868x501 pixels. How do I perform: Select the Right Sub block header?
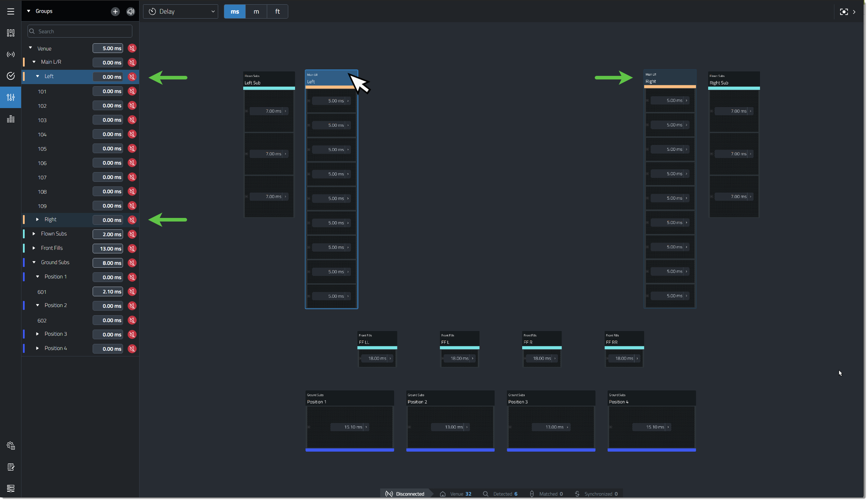click(x=734, y=80)
